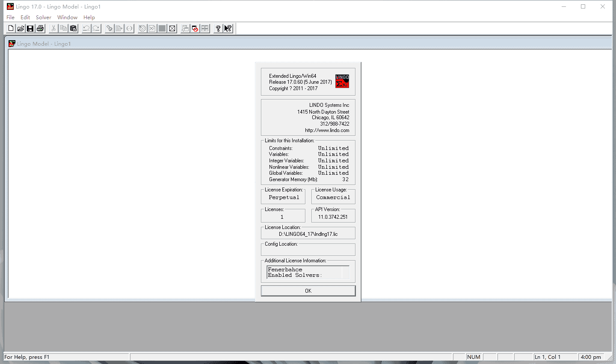616x364 pixels.
Task: Click the New document toolbar icon
Action: pos(11,29)
